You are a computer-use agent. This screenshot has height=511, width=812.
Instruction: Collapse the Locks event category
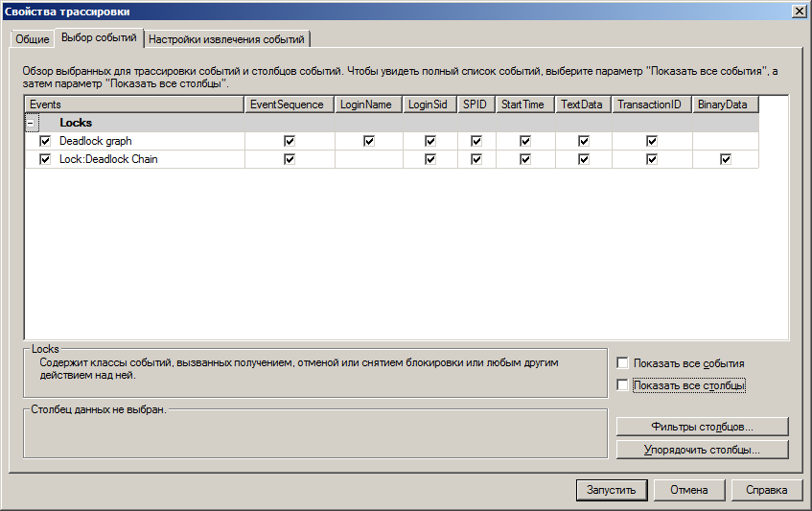tap(32, 124)
